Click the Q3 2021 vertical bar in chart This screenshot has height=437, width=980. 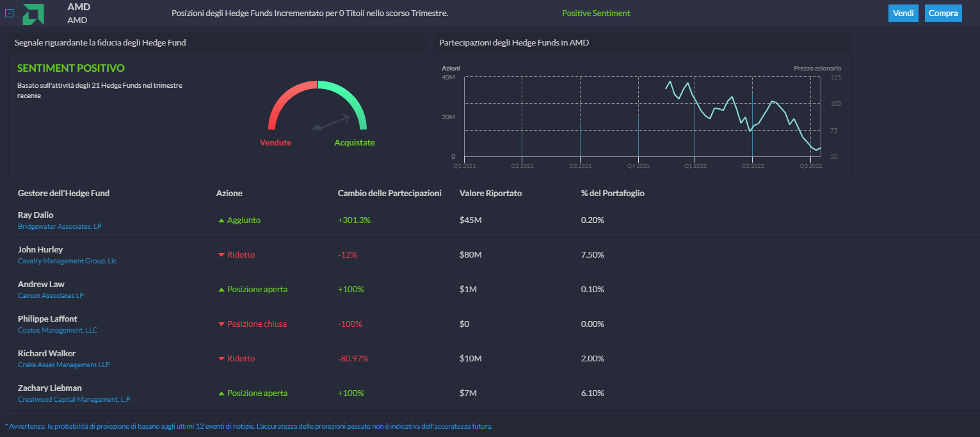(580, 140)
